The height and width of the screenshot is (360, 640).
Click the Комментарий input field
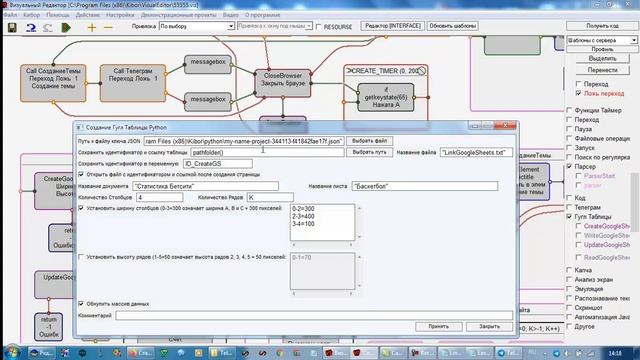point(314,316)
